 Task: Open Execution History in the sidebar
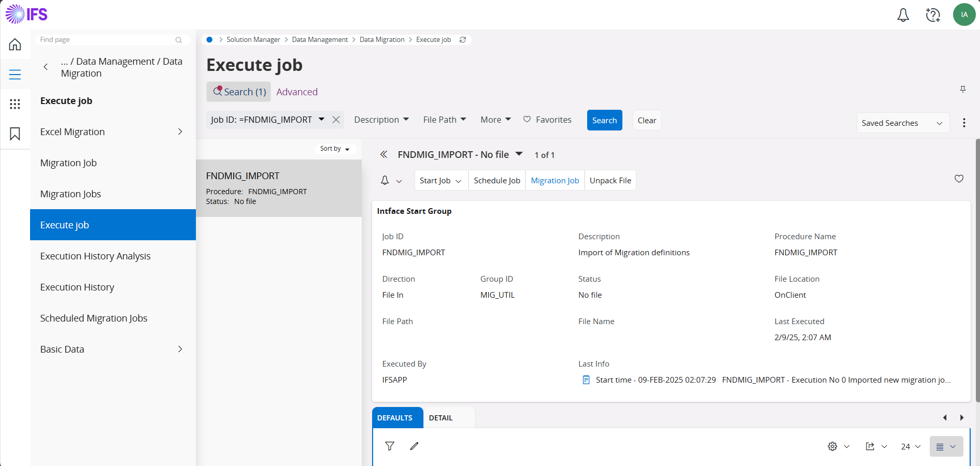tap(77, 287)
